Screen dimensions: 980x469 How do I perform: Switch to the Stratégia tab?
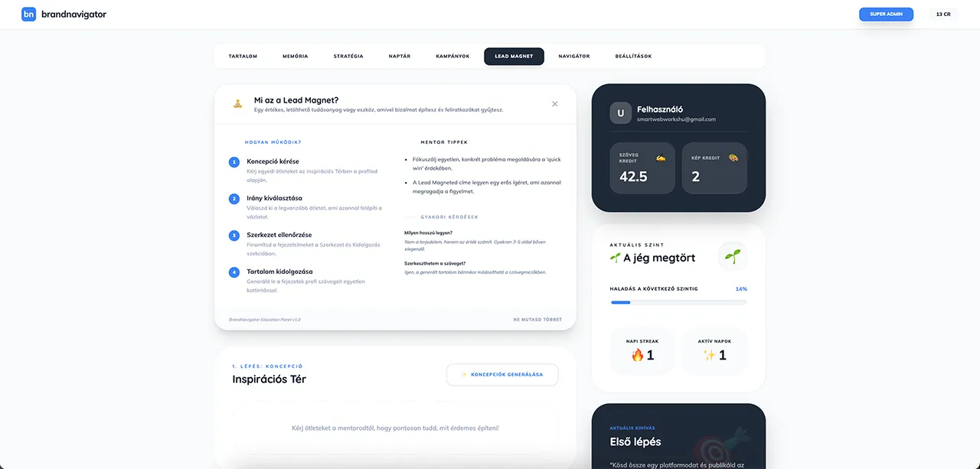pyautogui.click(x=348, y=56)
